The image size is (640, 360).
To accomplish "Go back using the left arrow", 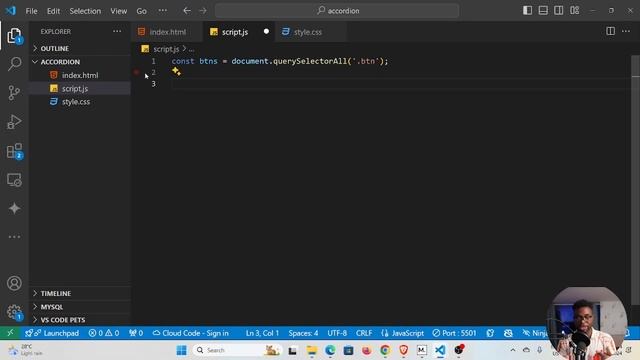I will point(187,11).
